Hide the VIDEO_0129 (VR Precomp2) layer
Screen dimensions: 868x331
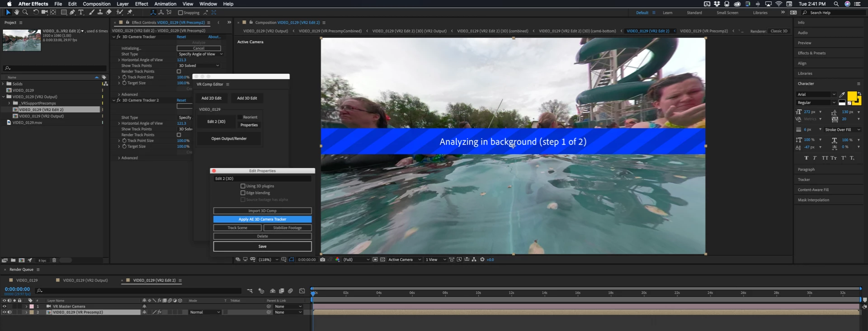click(x=5, y=312)
